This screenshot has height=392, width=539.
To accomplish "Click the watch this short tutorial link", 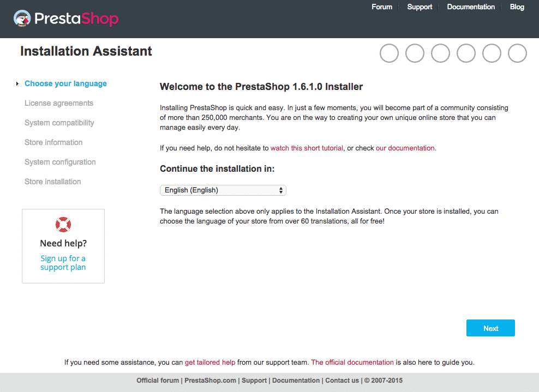I will [307, 148].
